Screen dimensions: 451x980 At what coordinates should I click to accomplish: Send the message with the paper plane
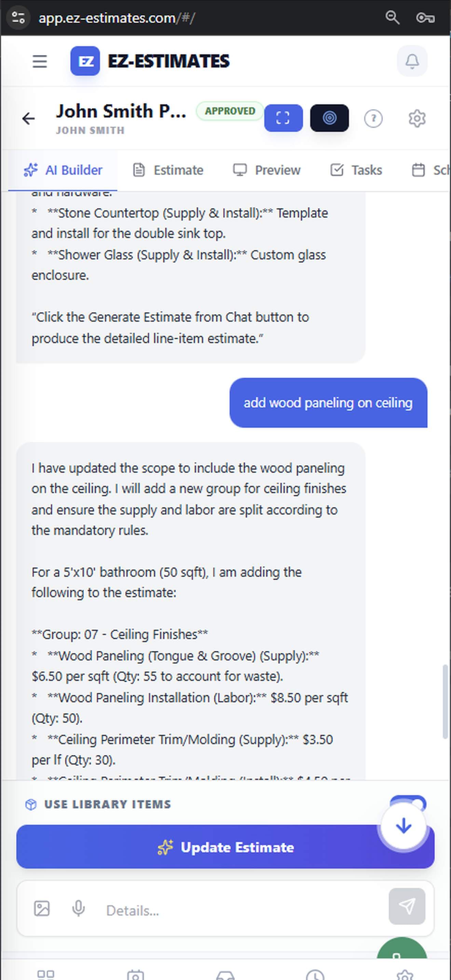(407, 910)
